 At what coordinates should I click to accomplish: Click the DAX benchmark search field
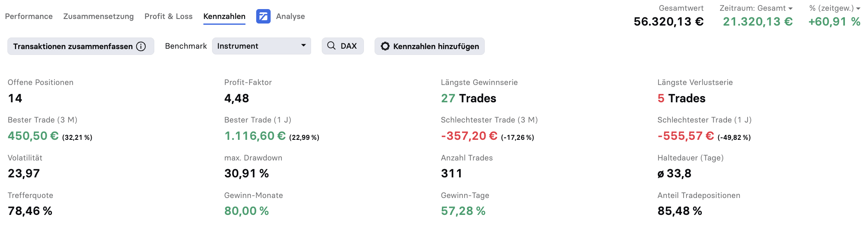point(343,46)
